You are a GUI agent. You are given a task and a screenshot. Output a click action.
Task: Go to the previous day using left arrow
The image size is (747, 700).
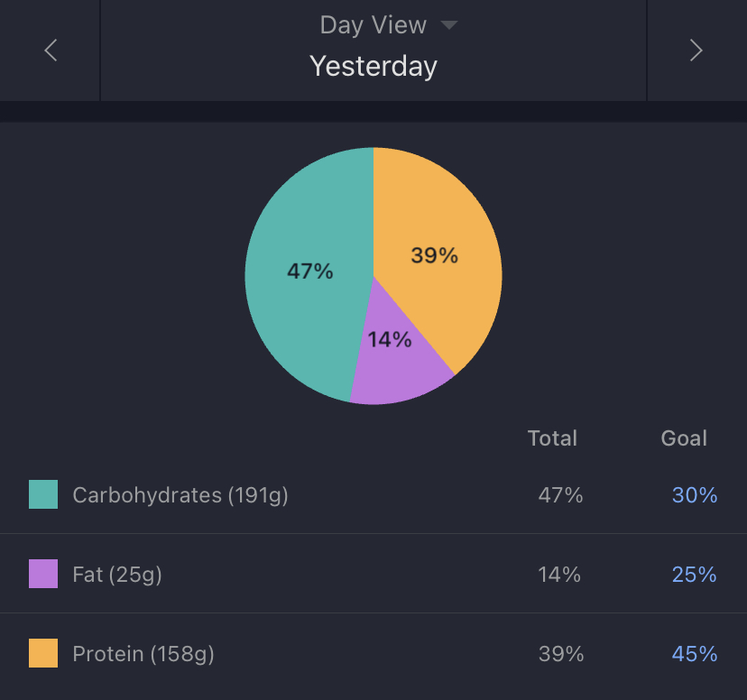point(51,51)
